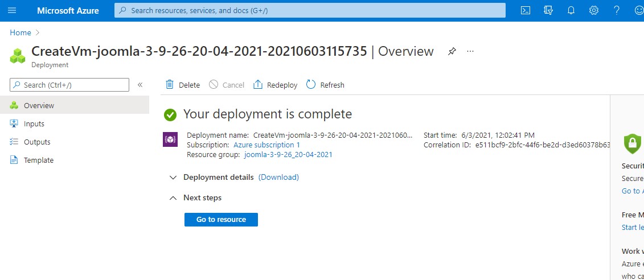Click the truncated Deployment name value
644x280 pixels.
pos(333,135)
